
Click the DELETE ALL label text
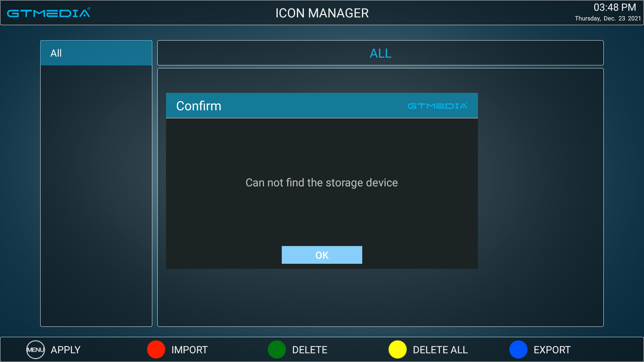pyautogui.click(x=440, y=350)
